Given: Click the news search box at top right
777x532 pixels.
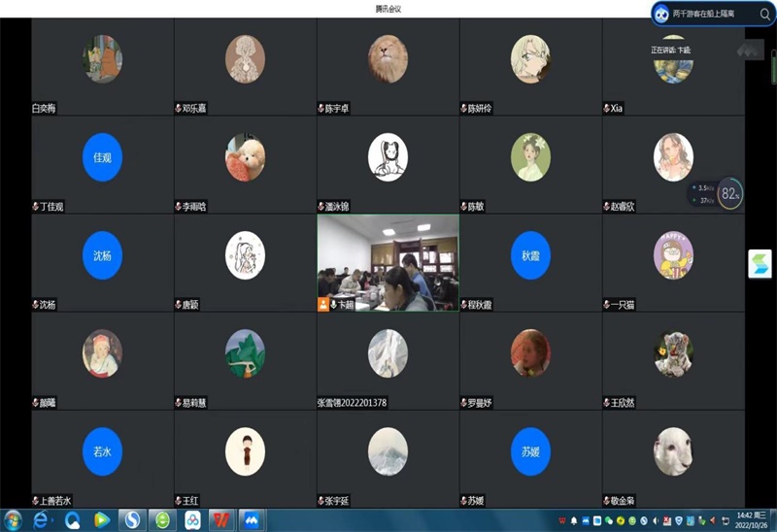Looking at the screenshot, I should pyautogui.click(x=703, y=14).
